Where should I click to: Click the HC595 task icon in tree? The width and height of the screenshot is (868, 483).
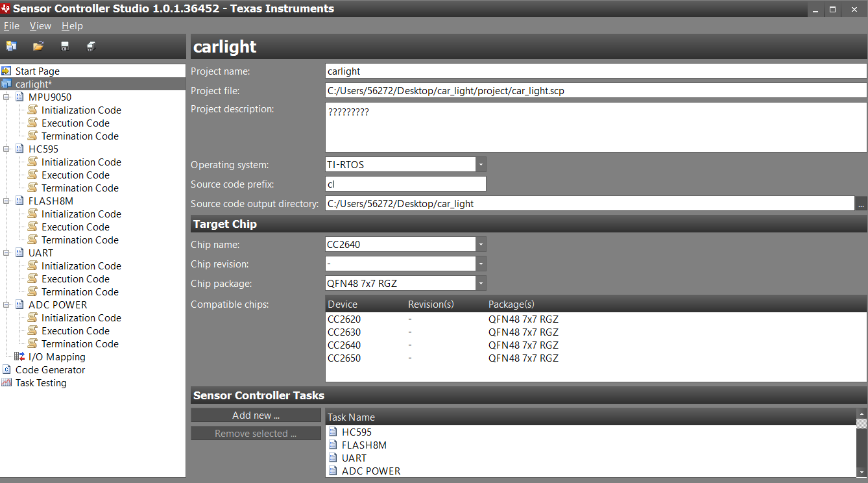tap(19, 149)
